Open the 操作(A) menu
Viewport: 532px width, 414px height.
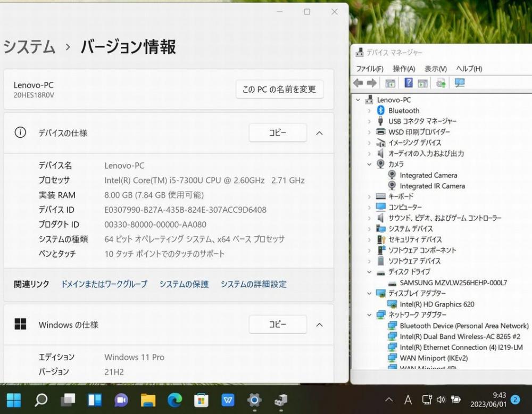[x=404, y=69]
